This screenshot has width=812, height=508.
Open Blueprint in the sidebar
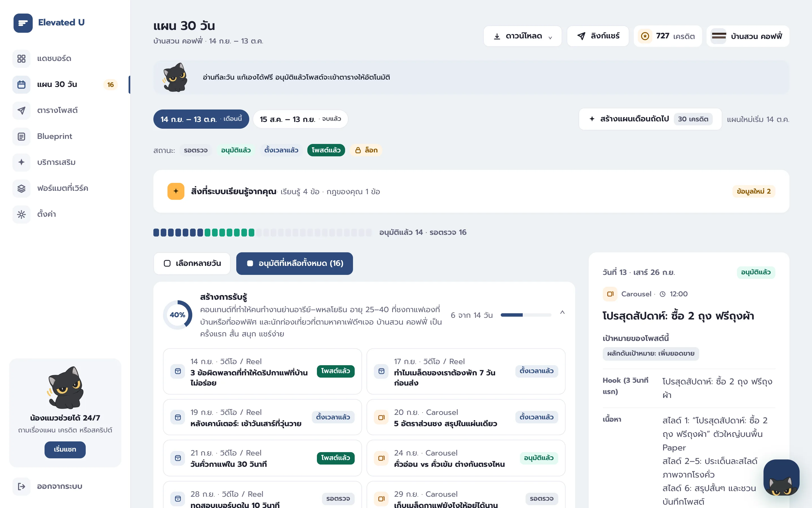[65, 136]
